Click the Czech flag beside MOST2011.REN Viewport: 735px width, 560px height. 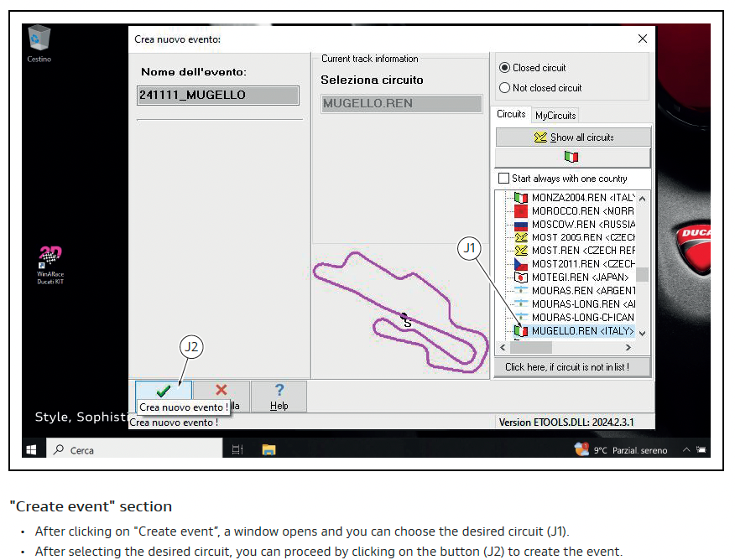[x=521, y=264]
